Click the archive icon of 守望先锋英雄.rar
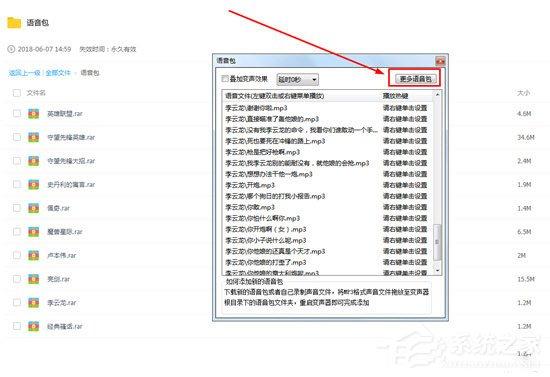550x377 pixels. 34,137
